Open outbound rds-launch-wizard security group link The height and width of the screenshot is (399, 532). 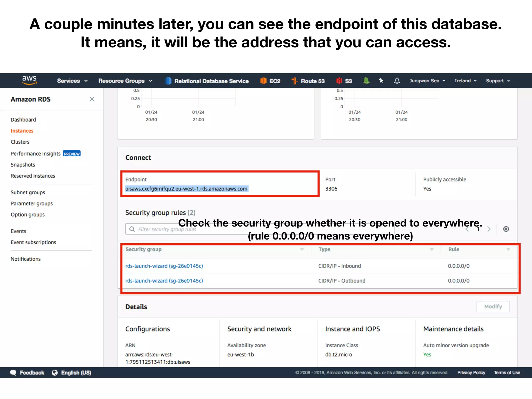click(164, 281)
